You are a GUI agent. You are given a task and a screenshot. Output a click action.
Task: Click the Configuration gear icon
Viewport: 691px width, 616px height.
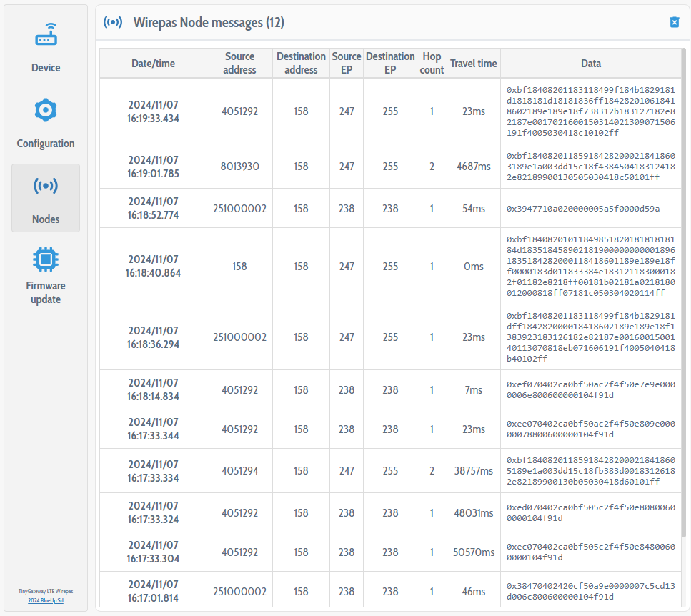click(x=46, y=110)
